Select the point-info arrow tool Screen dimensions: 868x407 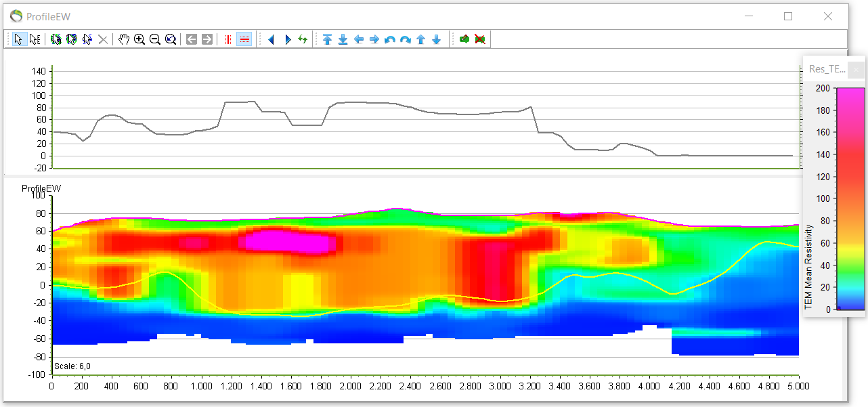point(34,39)
